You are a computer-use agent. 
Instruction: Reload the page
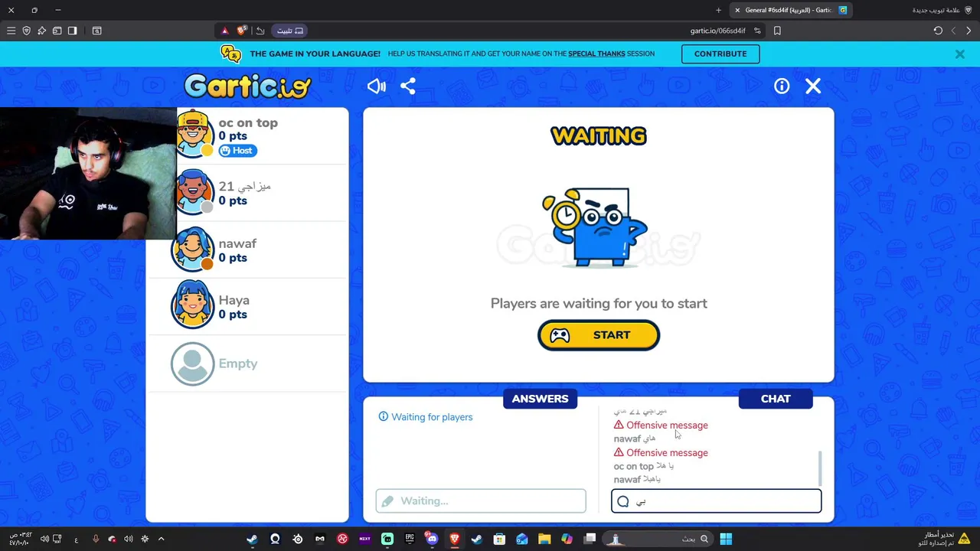coord(938,31)
